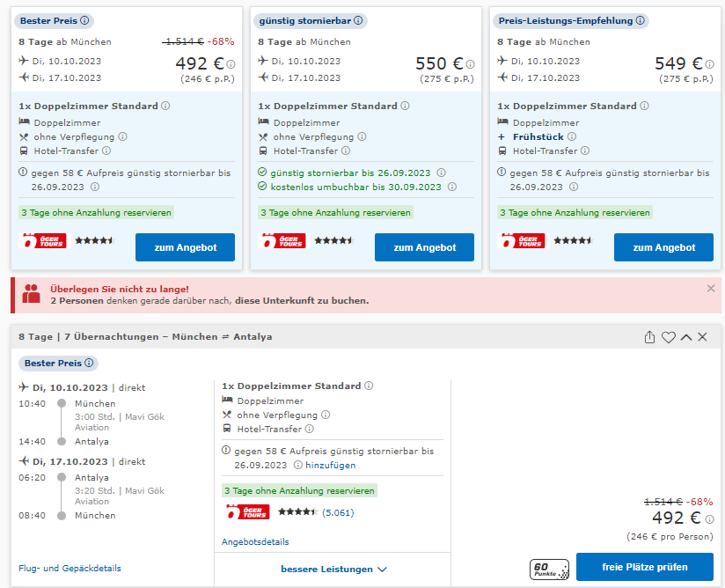The image size is (725, 588).
Task: Open 'Flug- und Gepäckdetails' link
Action: (70, 569)
